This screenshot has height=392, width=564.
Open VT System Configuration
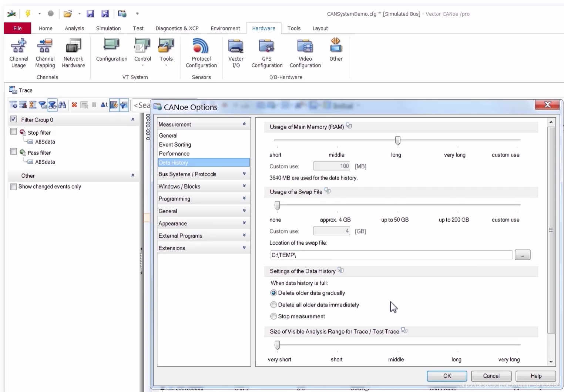pyautogui.click(x=111, y=50)
